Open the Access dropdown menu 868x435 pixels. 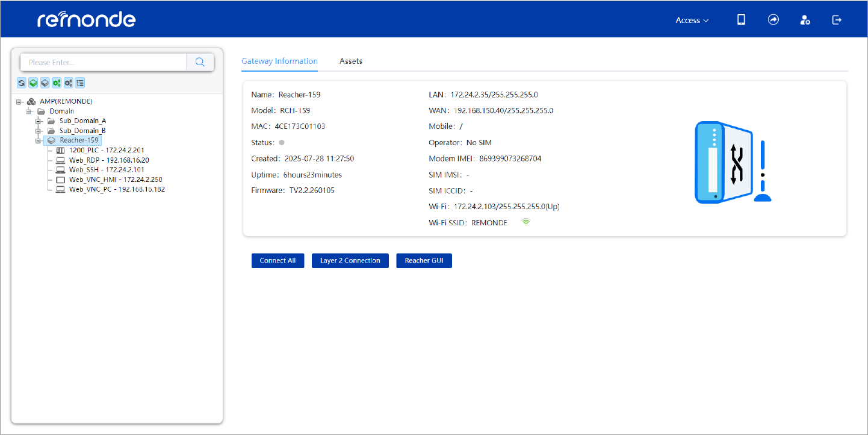click(692, 20)
